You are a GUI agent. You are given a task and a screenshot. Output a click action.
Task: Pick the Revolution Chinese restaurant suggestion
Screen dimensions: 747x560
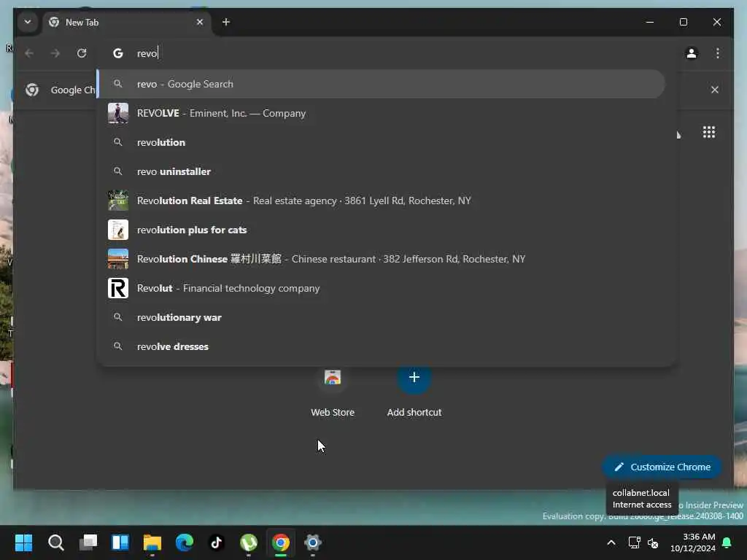click(381, 259)
